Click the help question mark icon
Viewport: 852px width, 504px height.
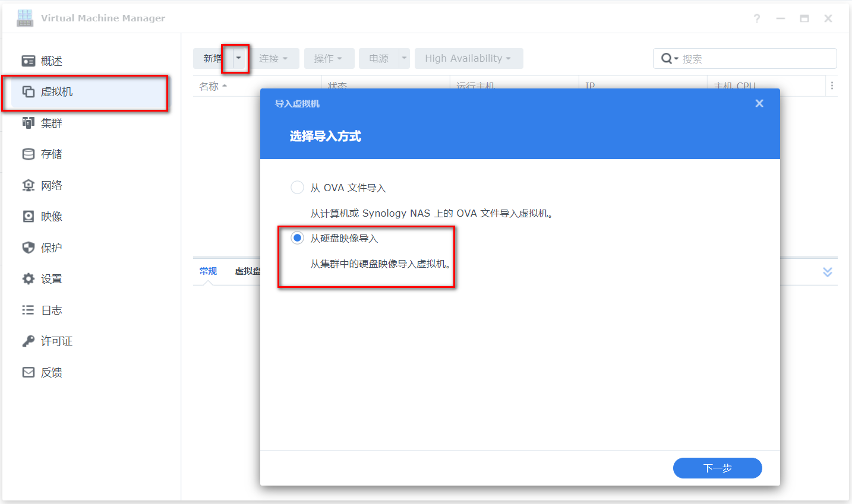pos(756,18)
